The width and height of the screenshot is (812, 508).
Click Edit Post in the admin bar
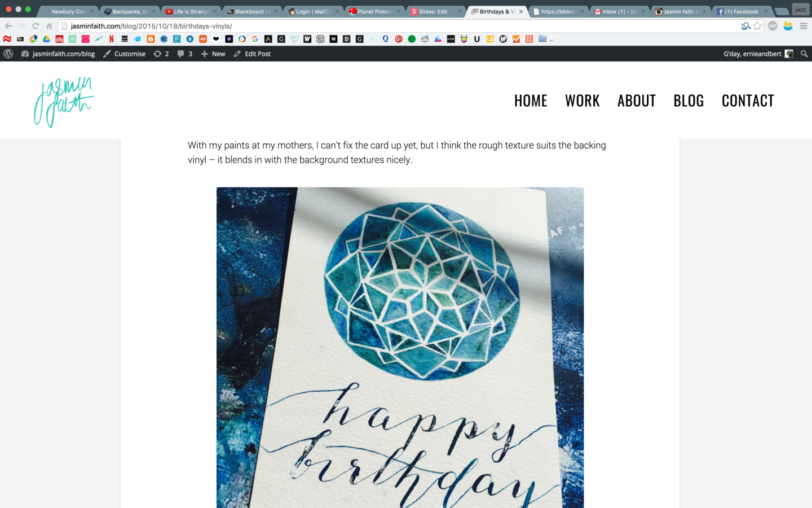252,54
